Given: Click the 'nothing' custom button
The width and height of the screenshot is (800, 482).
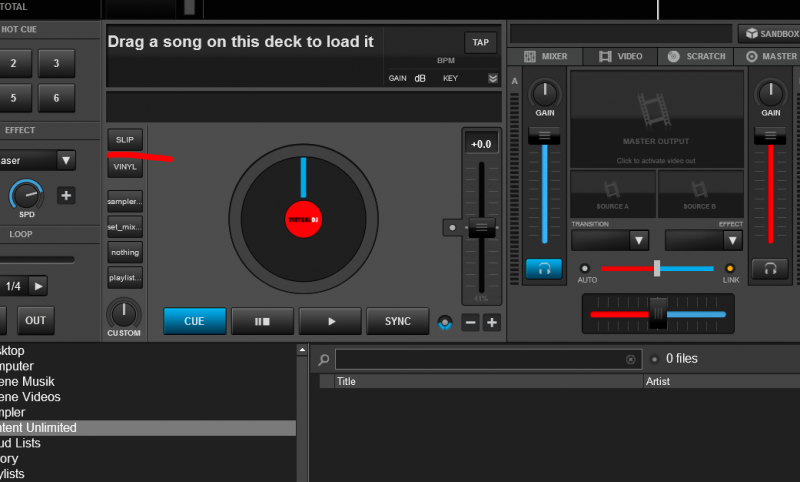Looking at the screenshot, I should 125,252.
